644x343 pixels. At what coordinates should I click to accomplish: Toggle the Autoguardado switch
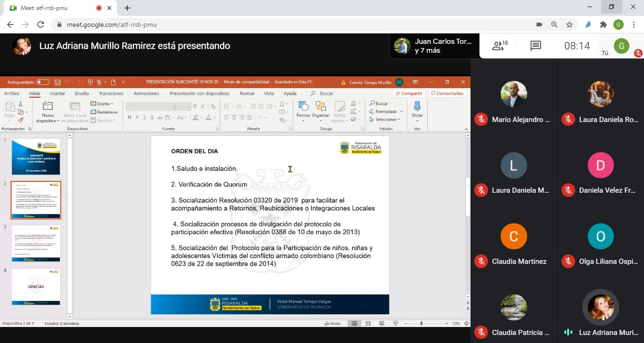click(x=43, y=82)
